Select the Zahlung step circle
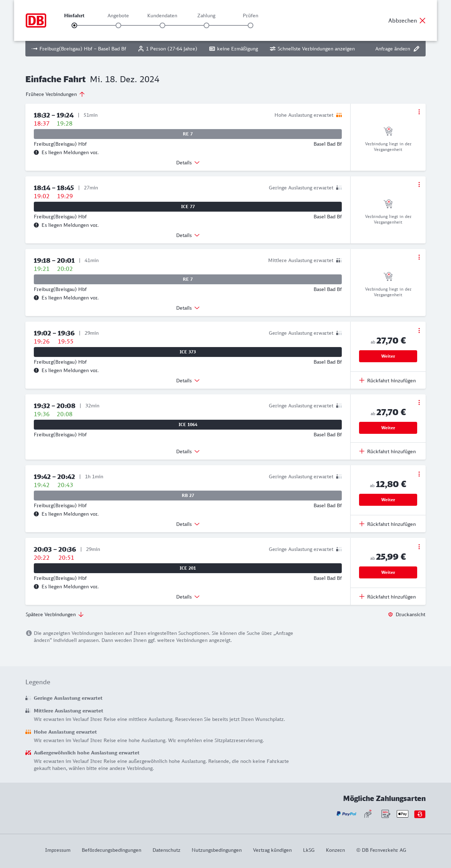Image resolution: width=451 pixels, height=868 pixels. [x=206, y=25]
